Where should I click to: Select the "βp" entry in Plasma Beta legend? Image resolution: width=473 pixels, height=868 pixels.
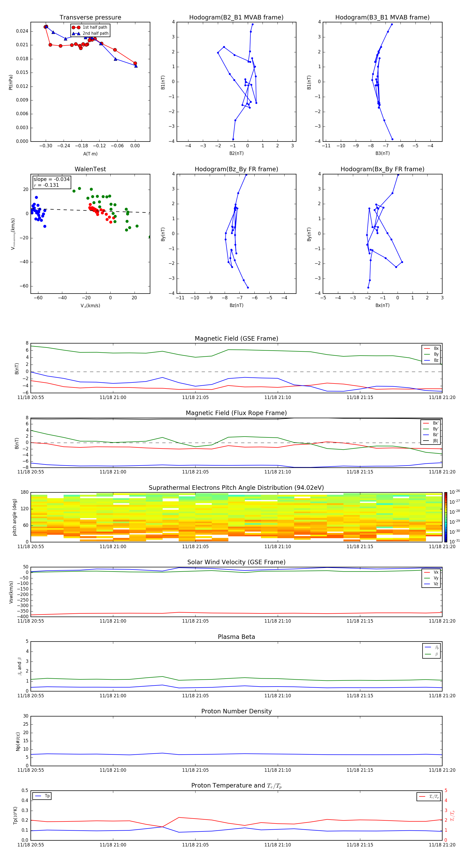tap(431, 647)
